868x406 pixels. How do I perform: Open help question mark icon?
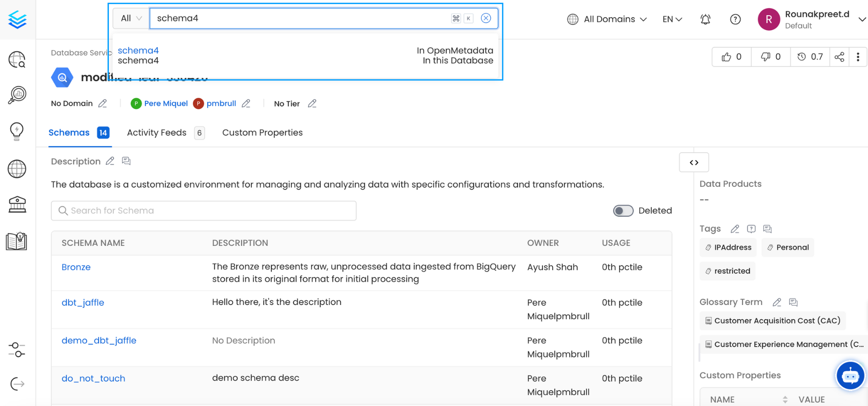pyautogui.click(x=735, y=19)
